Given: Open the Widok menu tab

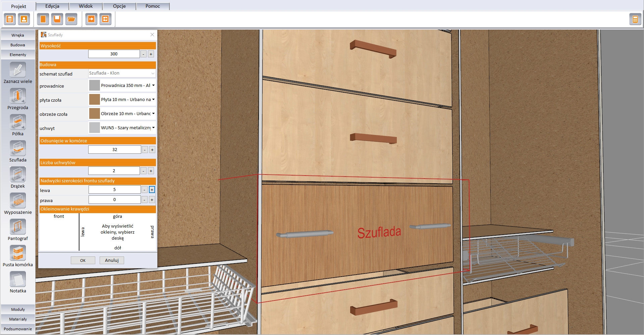Looking at the screenshot, I should 86,6.
